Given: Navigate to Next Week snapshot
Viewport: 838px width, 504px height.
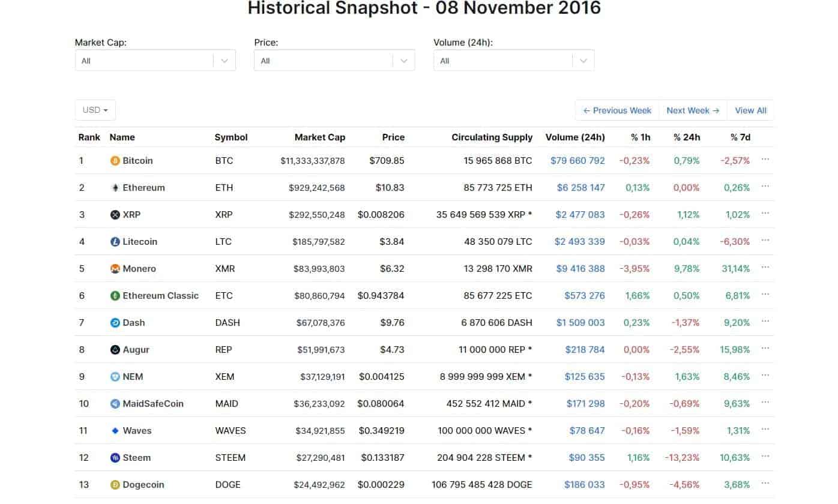Looking at the screenshot, I should click(x=692, y=110).
